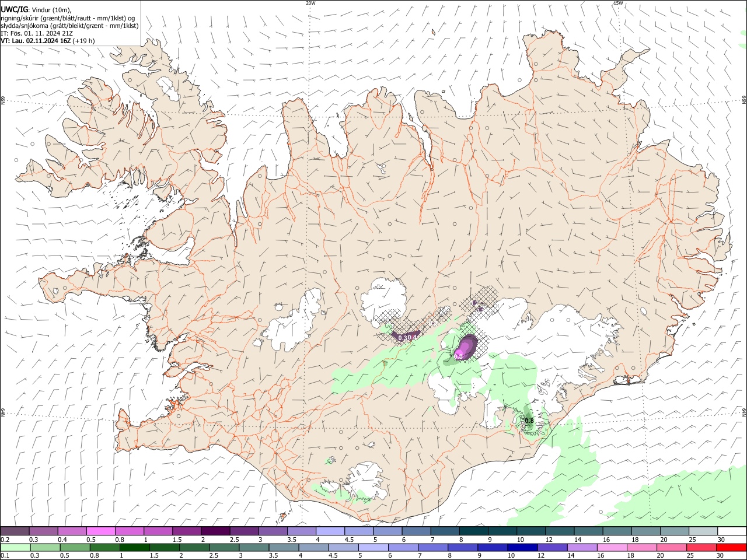Image resolution: width=747 pixels, height=560 pixels.
Task: Pick the darkest purple 2 swatch in the upper legend row
Action: pos(215,531)
